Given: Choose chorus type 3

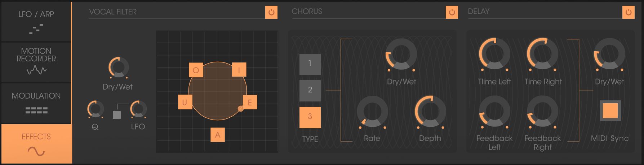Looking at the screenshot, I should [310, 117].
